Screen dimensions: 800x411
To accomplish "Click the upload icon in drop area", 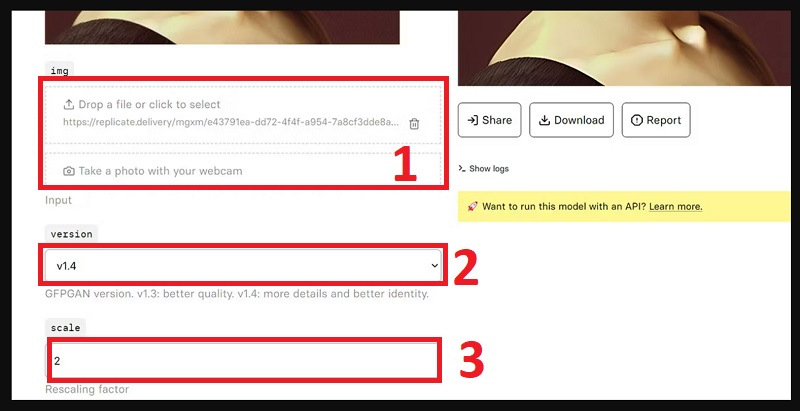I will coord(68,105).
